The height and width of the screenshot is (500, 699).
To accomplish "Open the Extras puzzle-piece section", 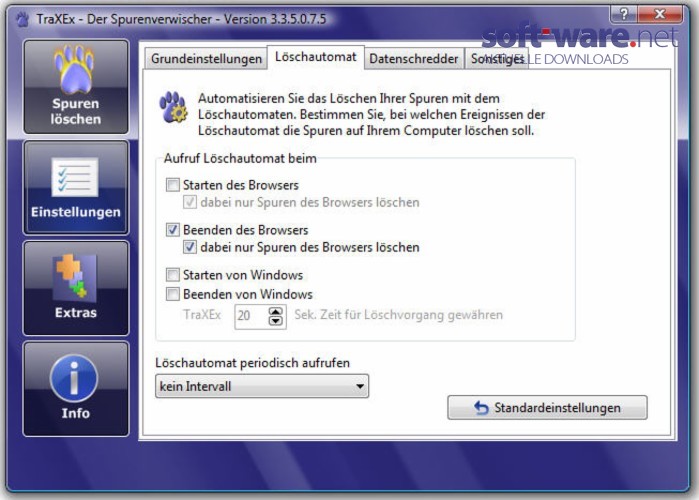I will [x=76, y=288].
